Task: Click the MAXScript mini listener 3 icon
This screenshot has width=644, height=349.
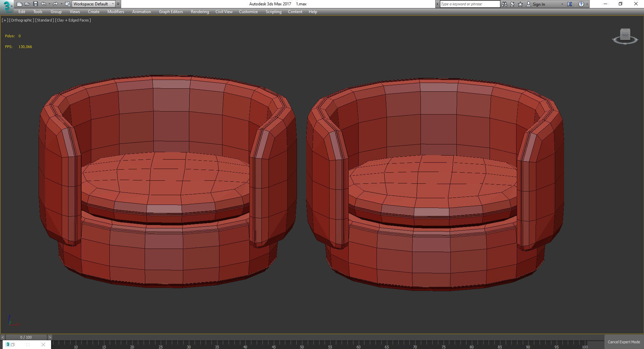Action: pos(8,345)
